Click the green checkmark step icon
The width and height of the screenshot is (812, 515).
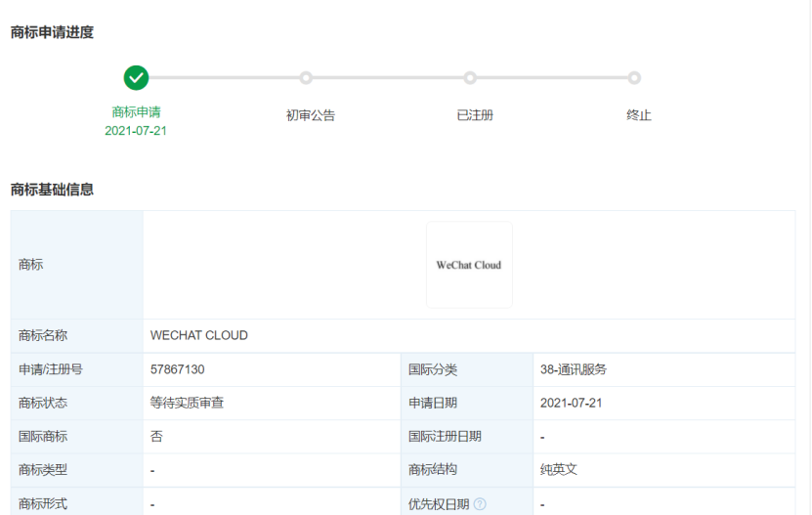(136, 78)
